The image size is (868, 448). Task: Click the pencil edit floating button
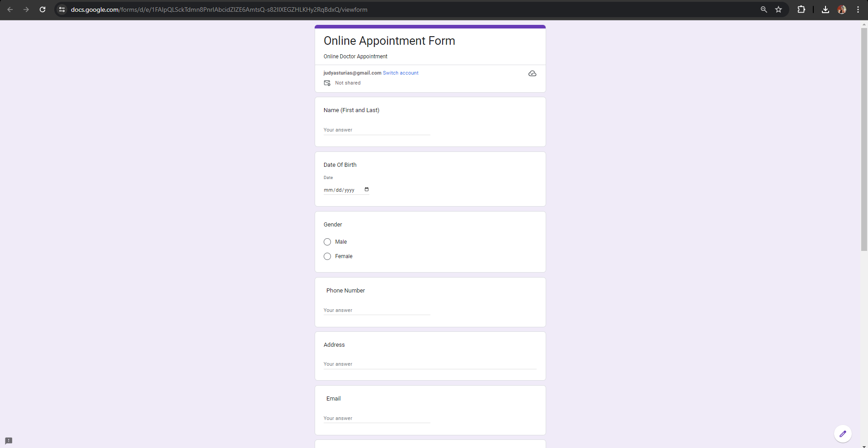tap(843, 433)
